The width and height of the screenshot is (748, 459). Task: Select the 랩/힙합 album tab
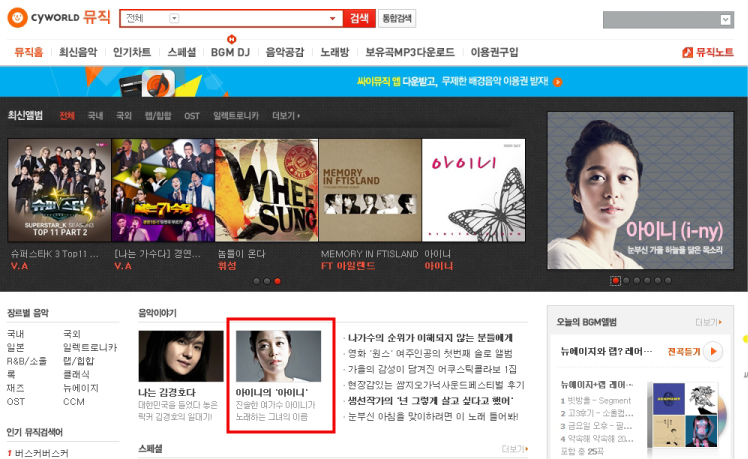[158, 115]
